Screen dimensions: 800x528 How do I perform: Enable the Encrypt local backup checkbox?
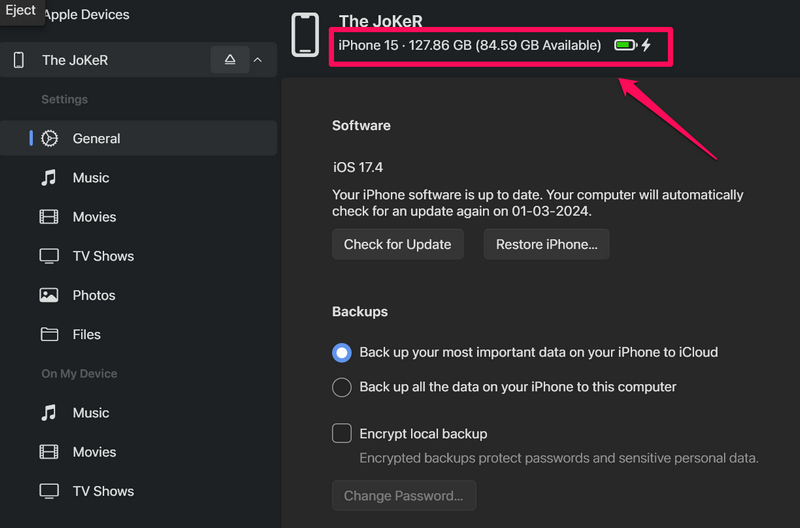(x=342, y=433)
